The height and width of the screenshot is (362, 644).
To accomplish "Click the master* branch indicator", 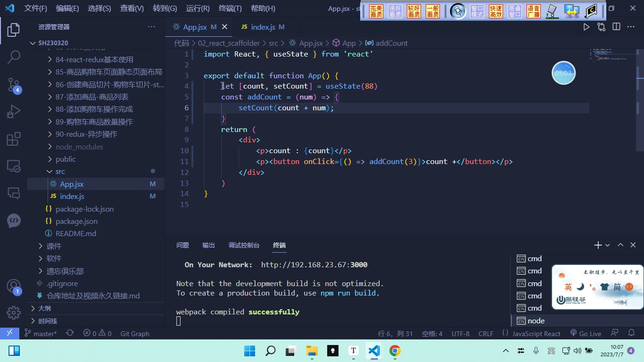I will click(41, 333).
